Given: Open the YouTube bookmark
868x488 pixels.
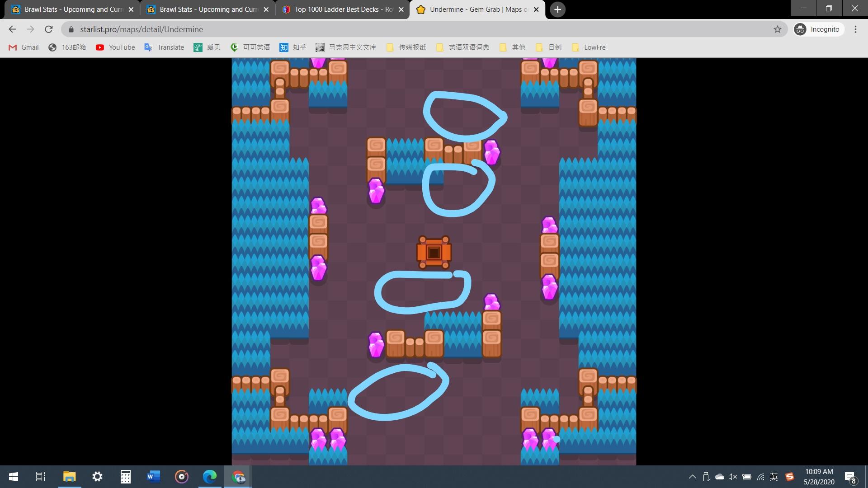Looking at the screenshot, I should [115, 47].
